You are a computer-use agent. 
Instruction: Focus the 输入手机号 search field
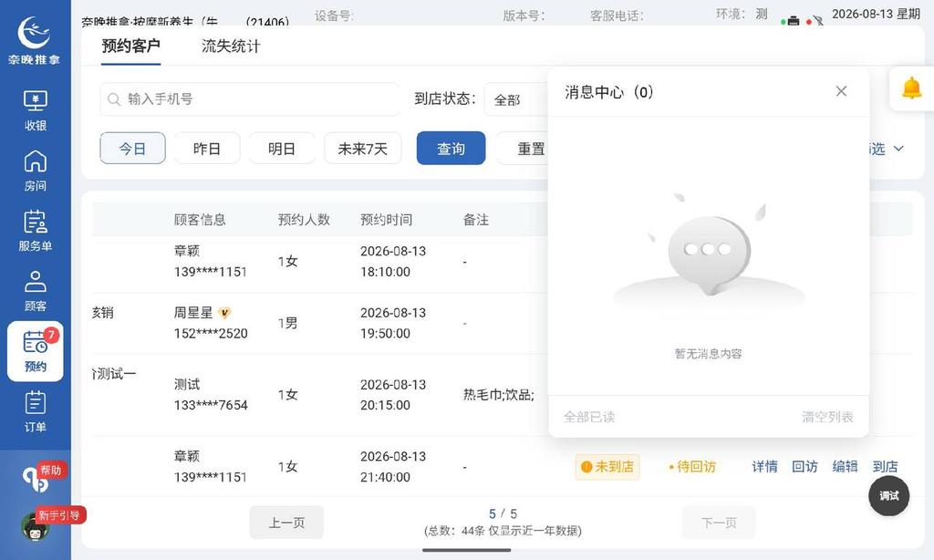click(250, 99)
